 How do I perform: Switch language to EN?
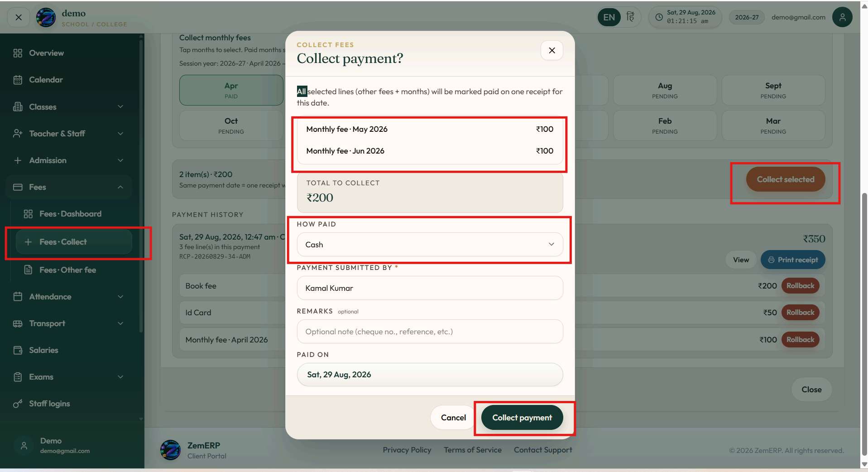click(x=609, y=17)
